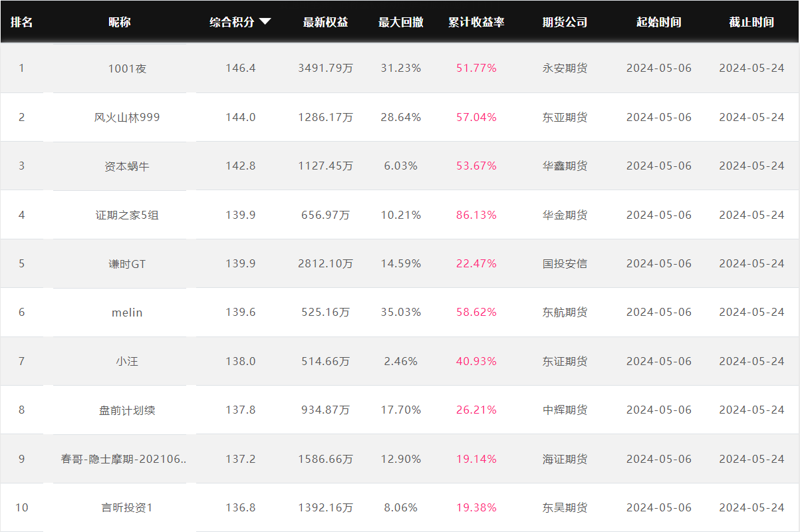Click equity value 1392.16万
800x532 pixels.
[325, 507]
